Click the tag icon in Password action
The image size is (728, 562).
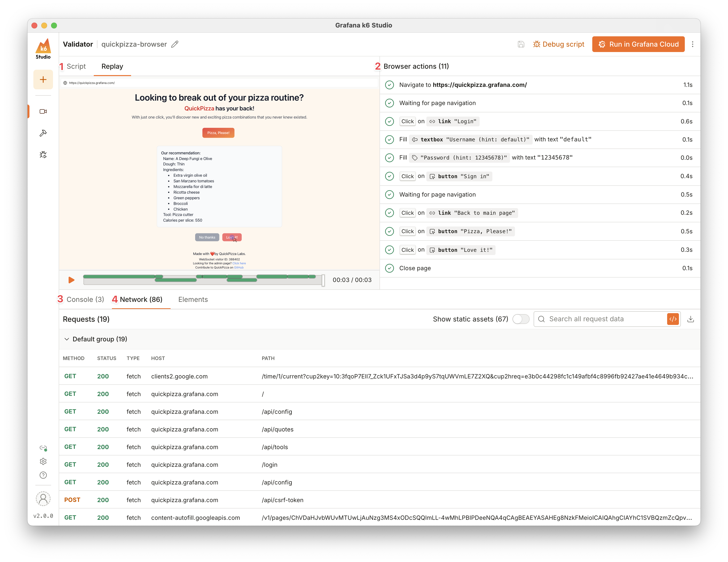point(415,158)
